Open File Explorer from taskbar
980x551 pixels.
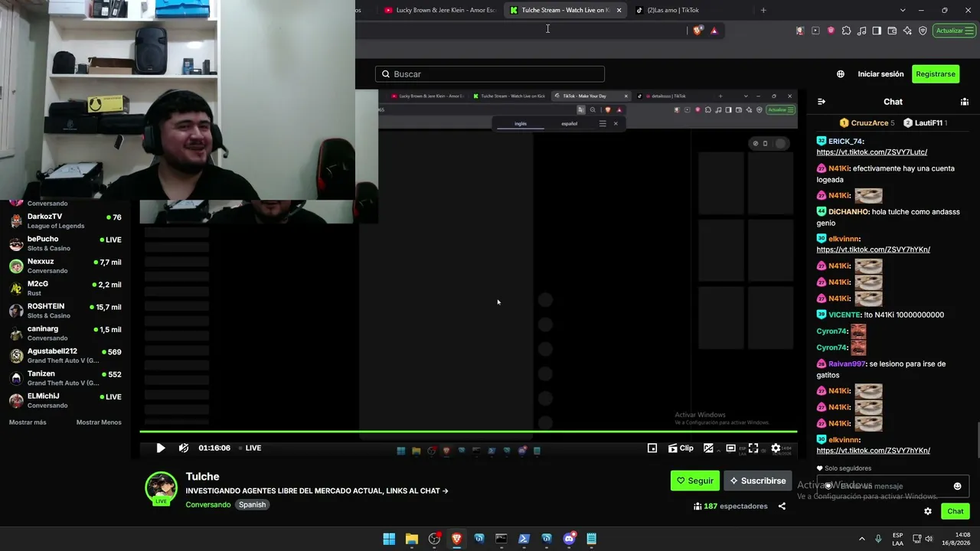pos(411,539)
